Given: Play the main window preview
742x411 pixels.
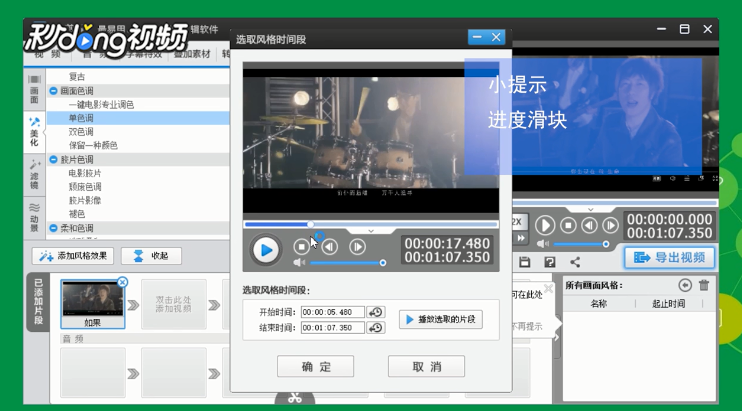Looking at the screenshot, I should point(545,226).
